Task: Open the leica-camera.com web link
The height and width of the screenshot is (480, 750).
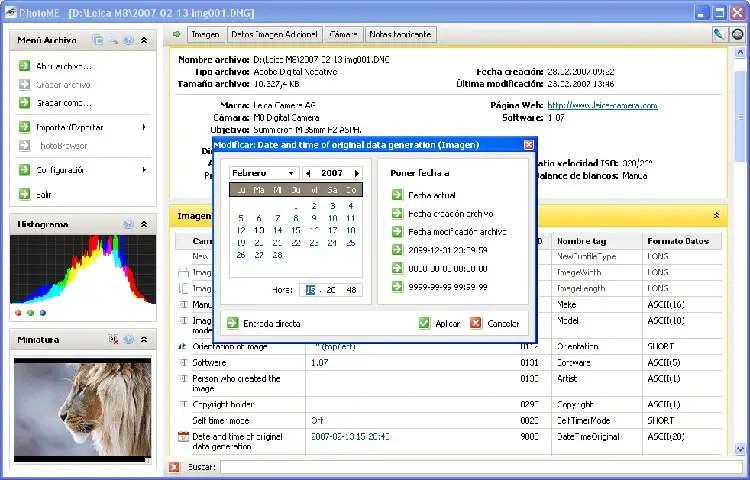Action: [602, 105]
